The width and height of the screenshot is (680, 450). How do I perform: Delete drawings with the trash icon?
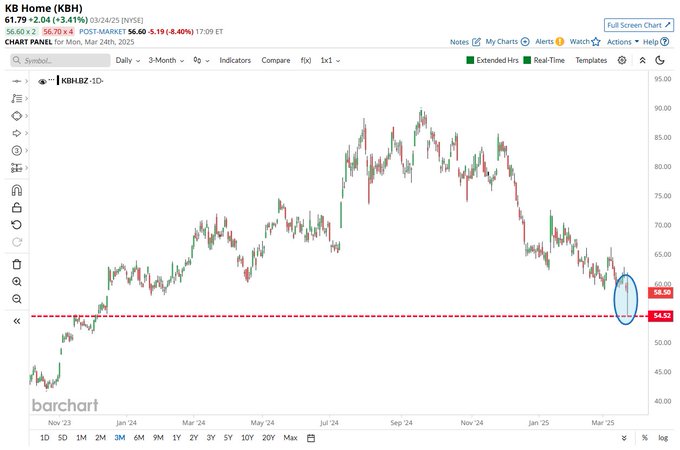[16, 264]
